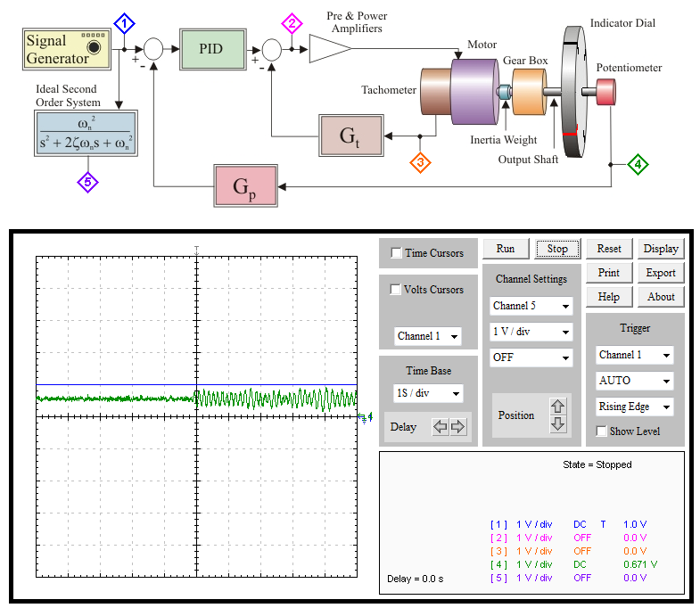The width and height of the screenshot is (700, 608).
Task: Select the orange probe point 3 diamond
Action: point(420,162)
